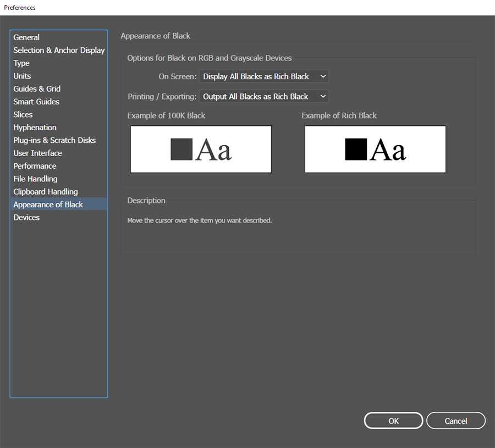Switch to Clipboard Handling settings
This screenshot has width=495, height=448.
point(46,191)
